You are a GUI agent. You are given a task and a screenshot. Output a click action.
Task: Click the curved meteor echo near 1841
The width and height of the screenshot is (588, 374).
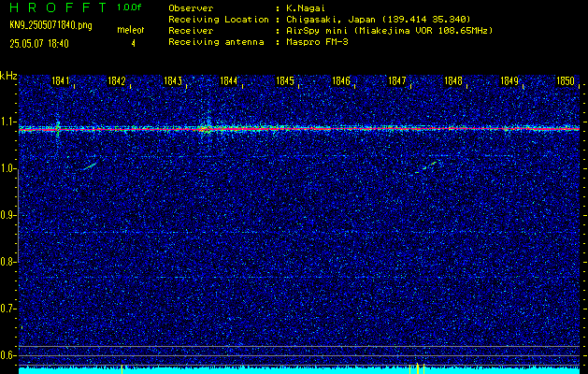(x=90, y=165)
